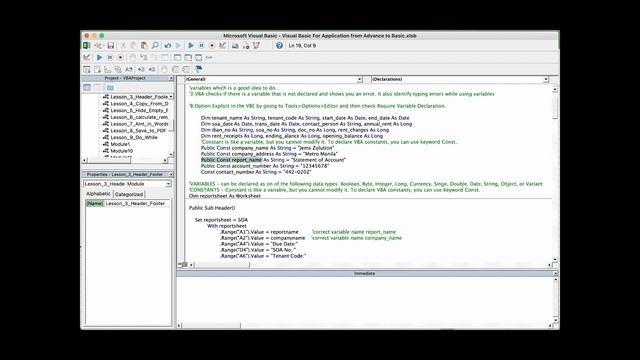Click the Indent icon on Edit toolbar

coord(141,69)
